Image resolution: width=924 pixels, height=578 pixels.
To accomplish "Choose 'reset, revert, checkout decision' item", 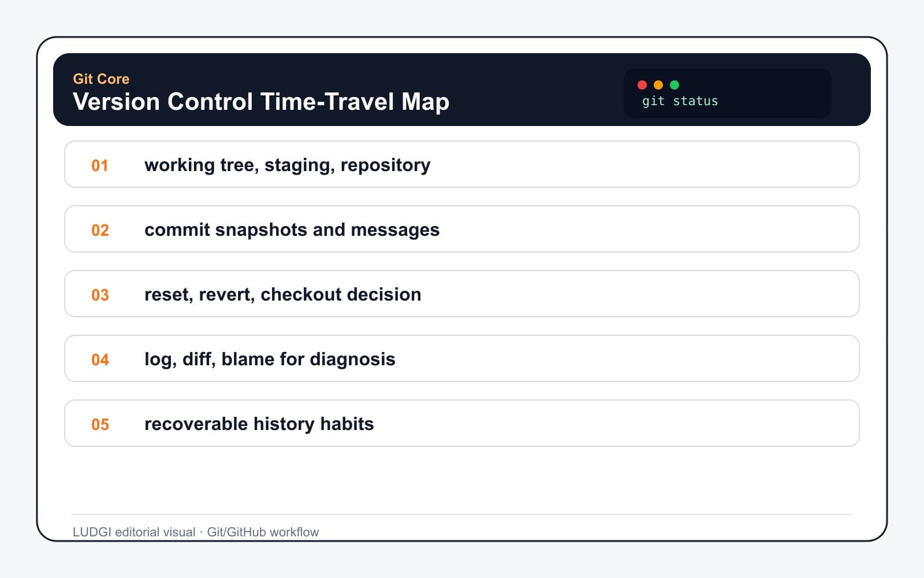I will click(x=462, y=294).
